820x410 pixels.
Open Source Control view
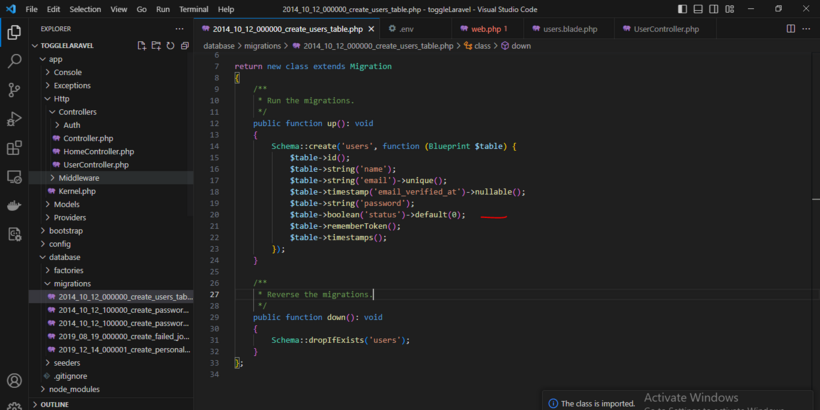(14, 90)
